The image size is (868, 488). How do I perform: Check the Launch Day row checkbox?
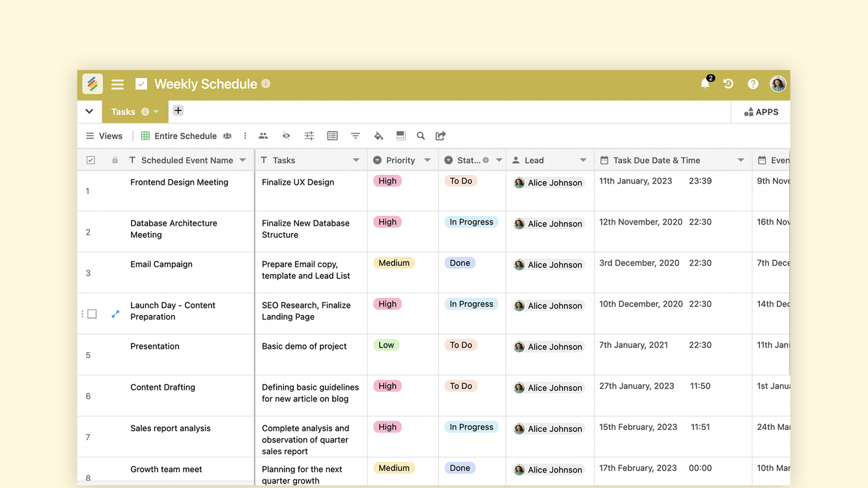tap(92, 314)
